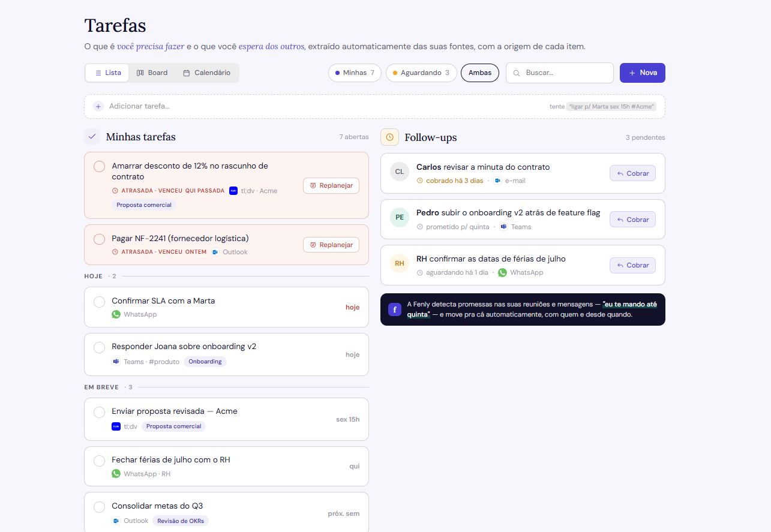Click the CL avatar for Carlos
Image resolution: width=771 pixels, height=532 pixels.
[400, 172]
